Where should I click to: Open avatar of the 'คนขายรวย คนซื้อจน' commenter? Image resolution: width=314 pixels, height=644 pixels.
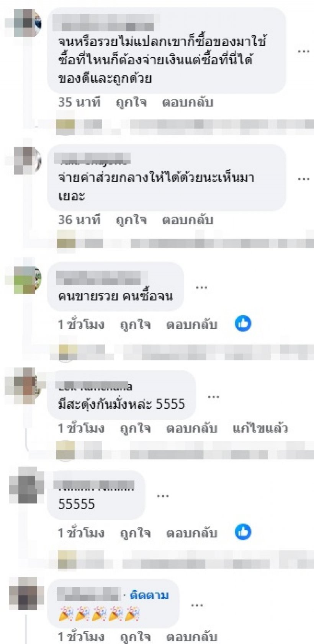click(x=27, y=279)
